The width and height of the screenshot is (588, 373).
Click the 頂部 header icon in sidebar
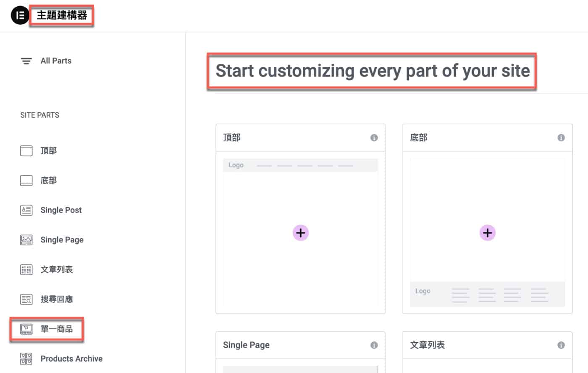coord(26,150)
